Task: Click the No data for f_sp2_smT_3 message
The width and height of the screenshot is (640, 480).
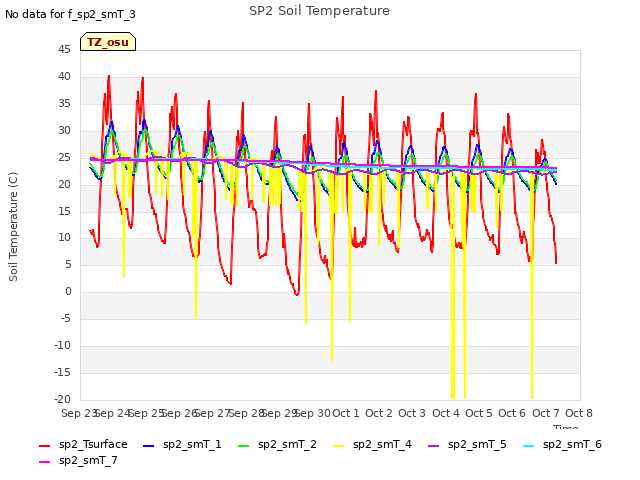Action: click(x=70, y=15)
